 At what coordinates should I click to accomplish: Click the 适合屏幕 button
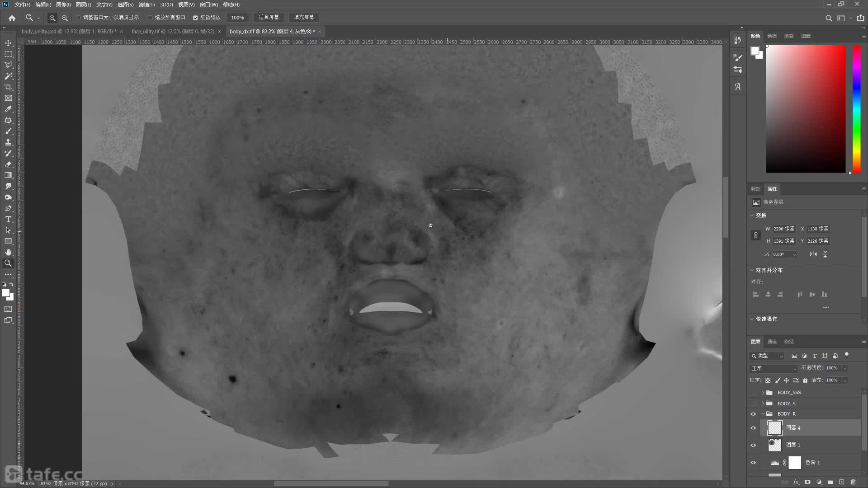[x=269, y=17]
